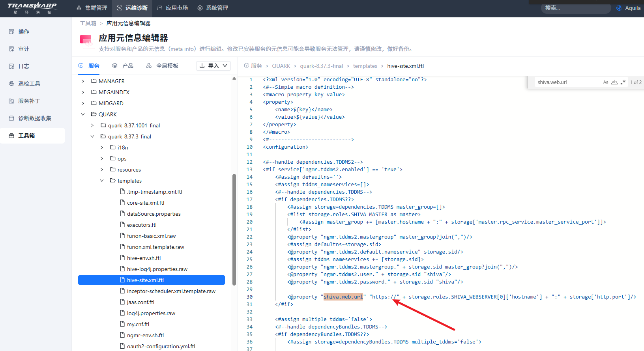Toggle regular expression search option
The image size is (644, 351).
[623, 82]
